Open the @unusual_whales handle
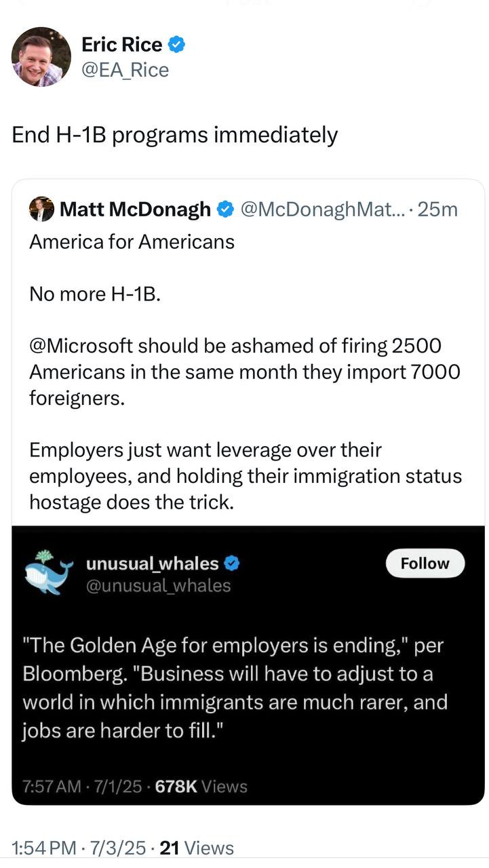This screenshot has width=489, height=868. coord(158,585)
